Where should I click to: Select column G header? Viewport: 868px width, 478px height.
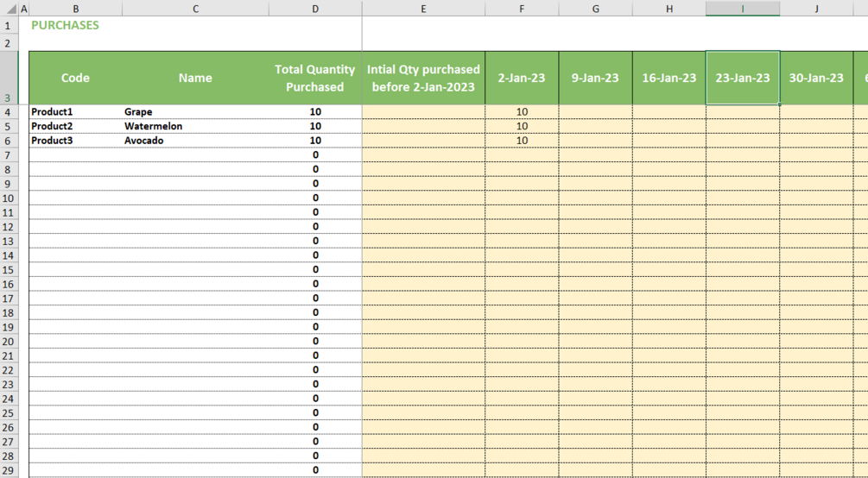point(595,9)
